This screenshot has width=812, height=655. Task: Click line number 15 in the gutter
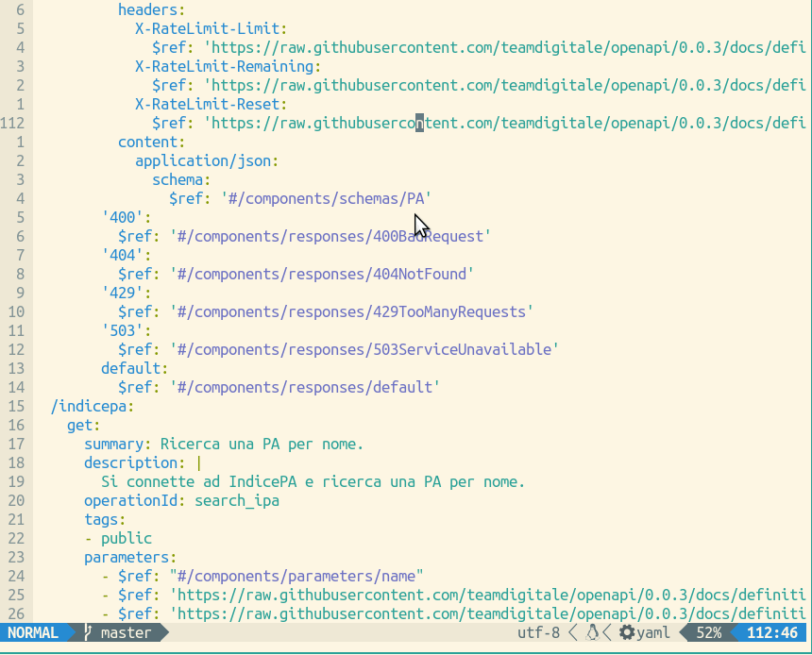(17, 407)
